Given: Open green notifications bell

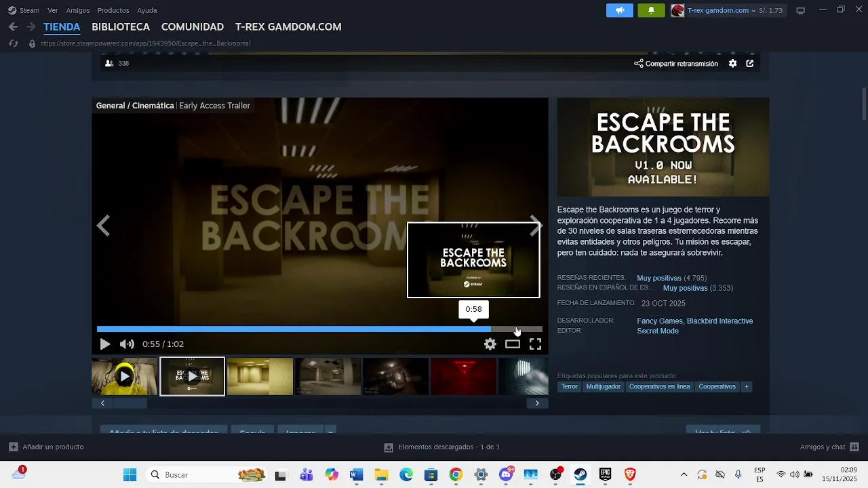Looking at the screenshot, I should pos(652,10).
